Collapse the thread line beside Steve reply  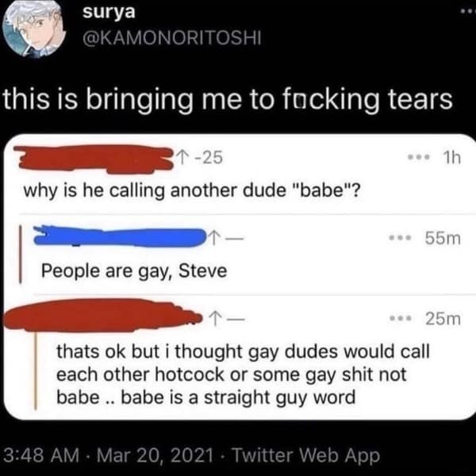tap(21, 254)
